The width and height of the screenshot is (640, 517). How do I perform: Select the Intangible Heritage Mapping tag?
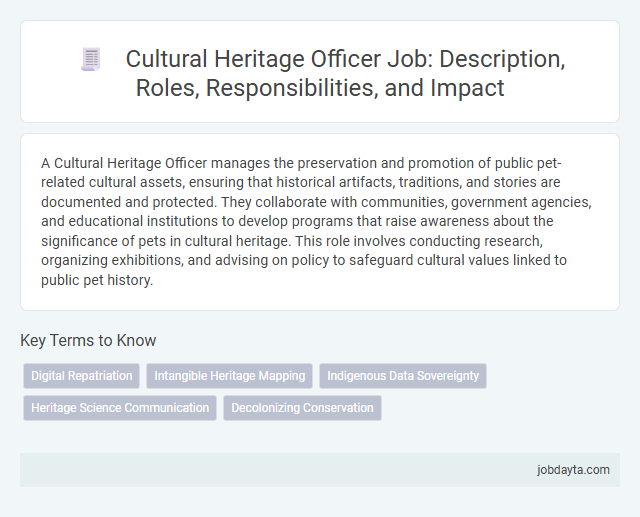(x=229, y=376)
